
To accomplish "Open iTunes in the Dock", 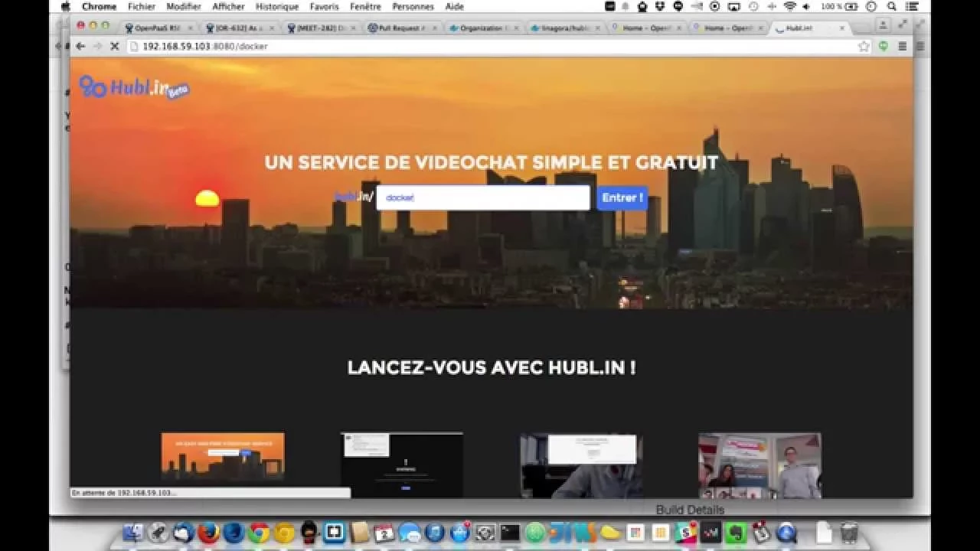I will pyautogui.click(x=435, y=533).
